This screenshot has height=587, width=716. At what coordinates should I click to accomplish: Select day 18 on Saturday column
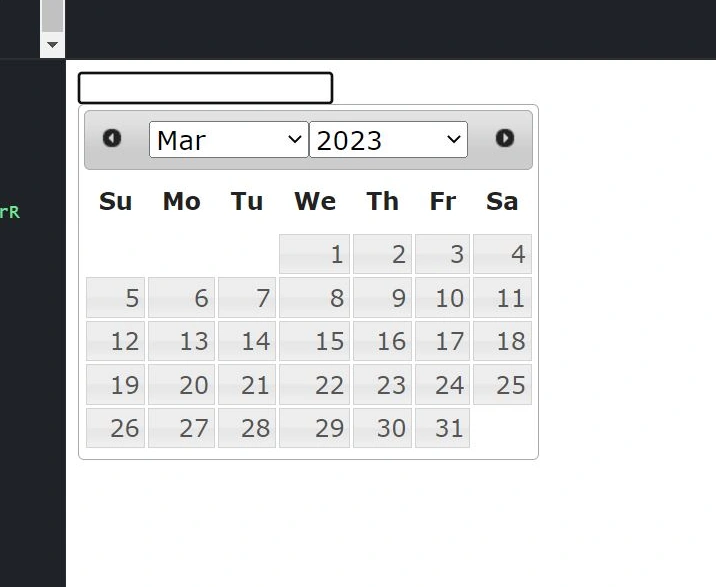pyautogui.click(x=502, y=341)
